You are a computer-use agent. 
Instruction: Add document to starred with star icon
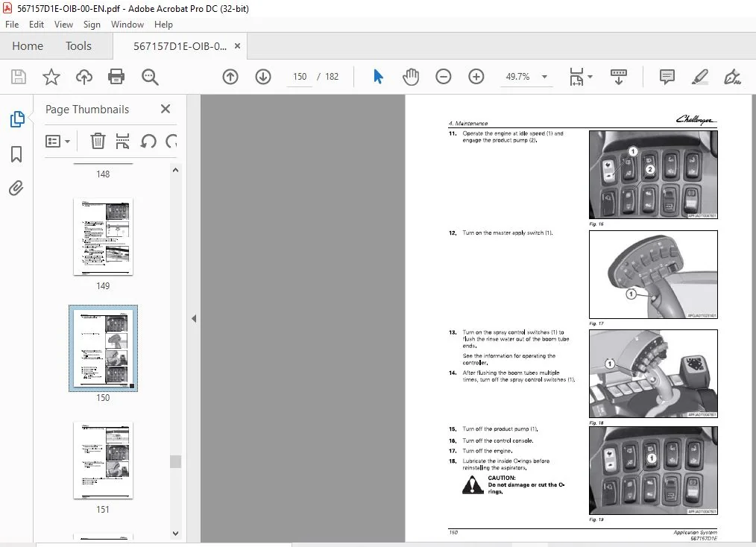click(51, 77)
